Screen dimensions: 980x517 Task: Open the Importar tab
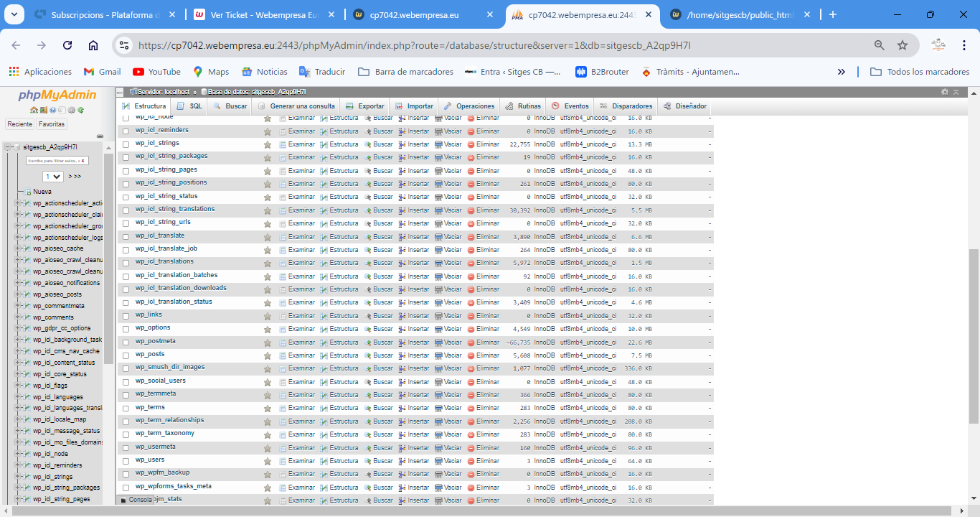tap(414, 106)
